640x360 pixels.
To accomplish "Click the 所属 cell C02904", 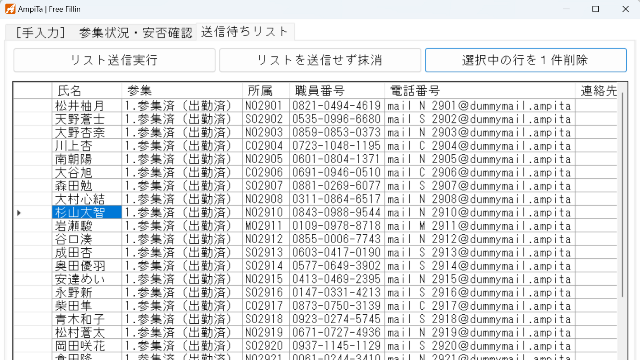I will pos(266,146).
